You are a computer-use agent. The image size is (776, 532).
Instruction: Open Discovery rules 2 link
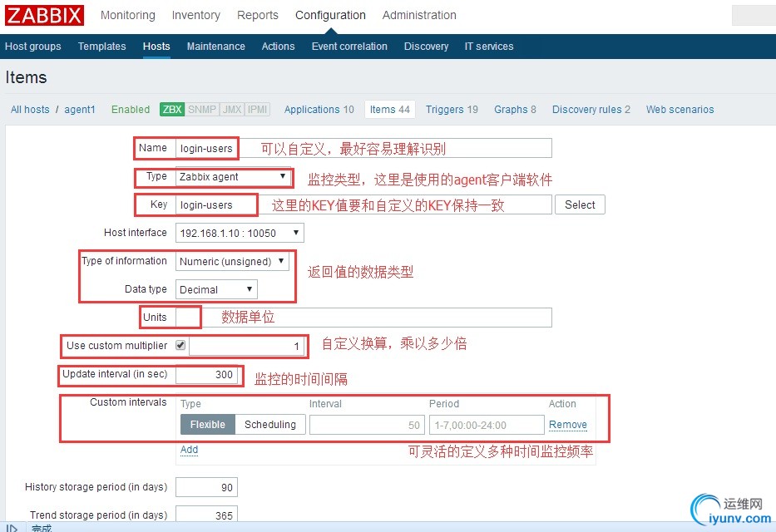point(591,109)
